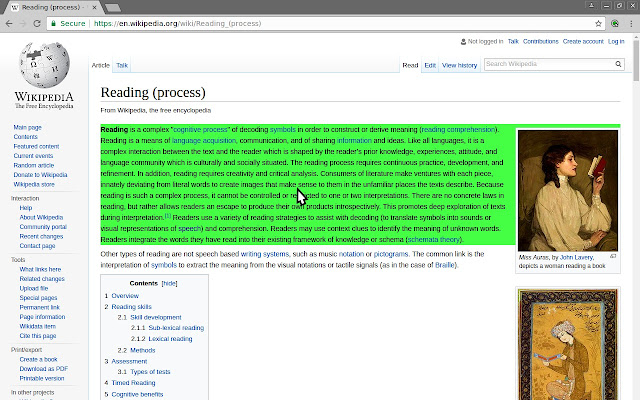Click the address bar URL
The image size is (640, 400).
point(178,24)
